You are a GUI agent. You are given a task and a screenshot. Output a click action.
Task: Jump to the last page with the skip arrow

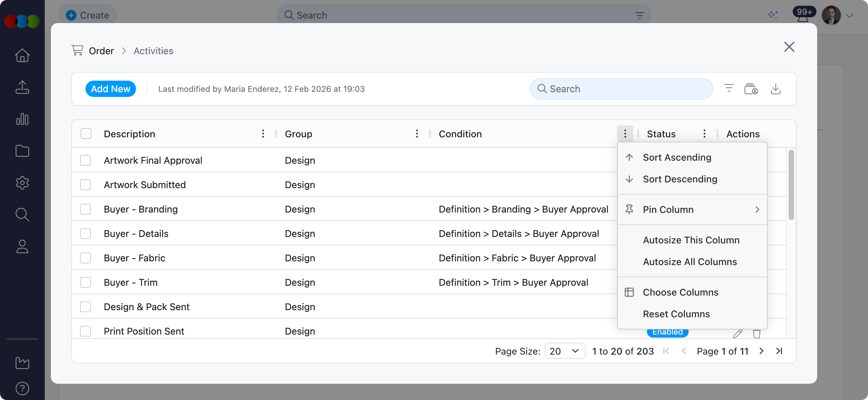tap(779, 351)
